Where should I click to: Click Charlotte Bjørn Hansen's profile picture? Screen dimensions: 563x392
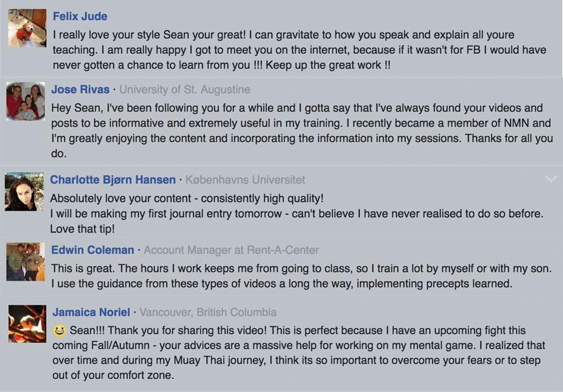tap(25, 192)
